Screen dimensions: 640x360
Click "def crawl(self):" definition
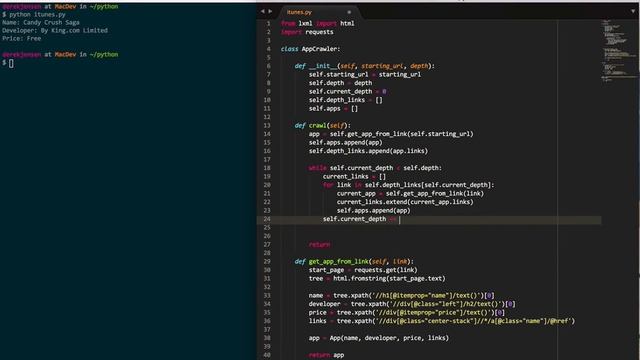[322, 126]
